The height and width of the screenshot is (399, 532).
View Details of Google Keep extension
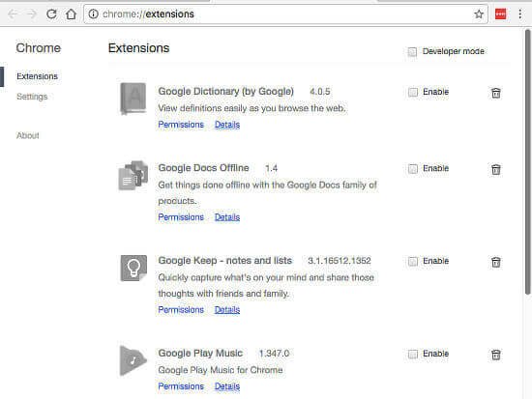click(x=227, y=309)
